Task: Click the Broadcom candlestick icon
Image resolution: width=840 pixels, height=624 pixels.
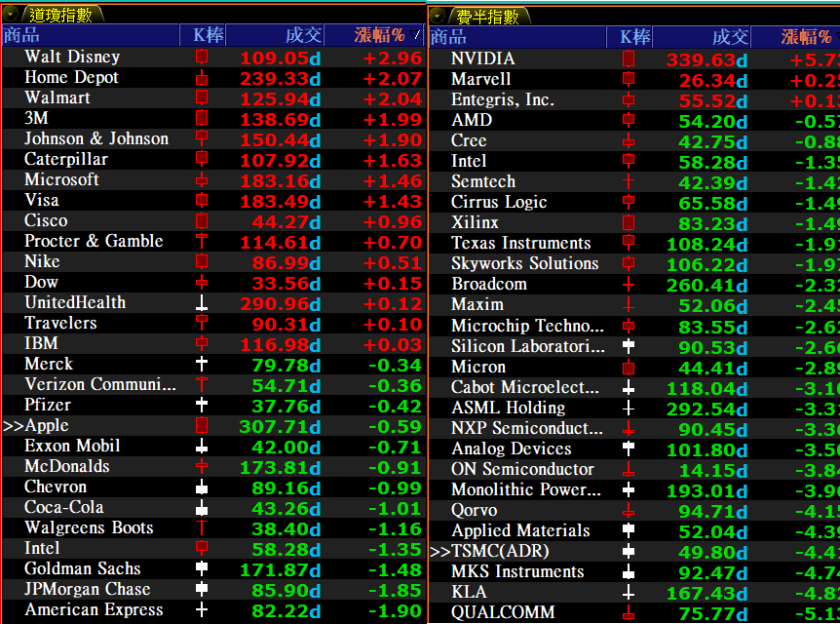Action: pos(629,284)
